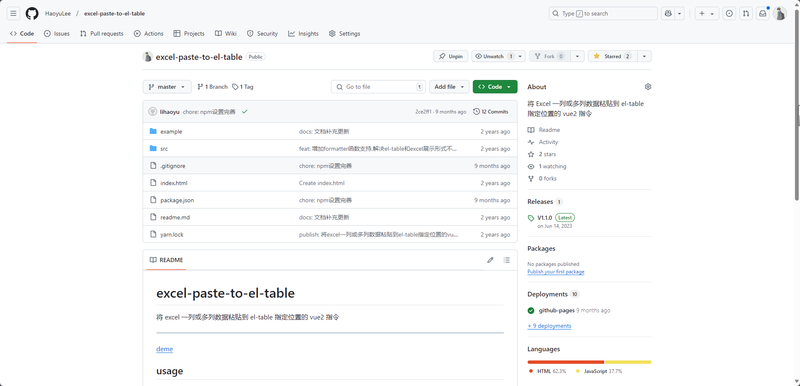Click the Unwatch button
This screenshot has height=386, width=800.
click(494, 56)
